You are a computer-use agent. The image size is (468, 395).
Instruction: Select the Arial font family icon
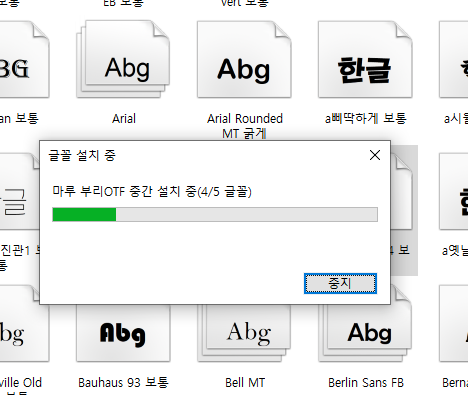click(x=123, y=59)
